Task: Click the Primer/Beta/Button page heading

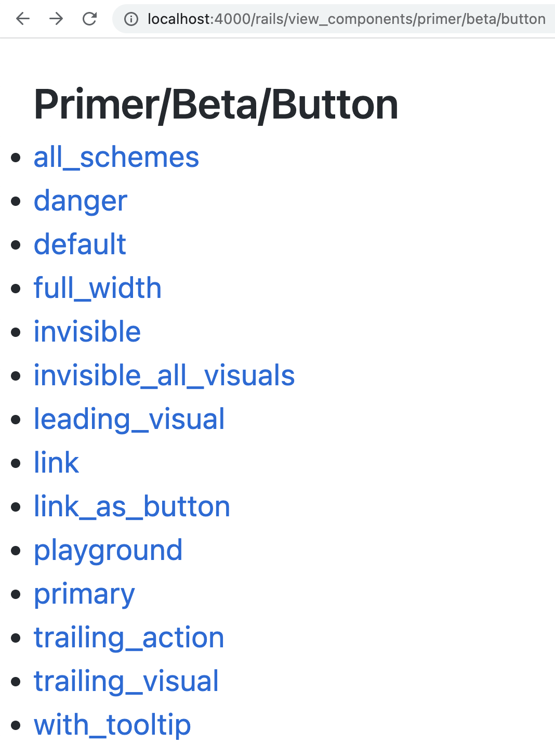Action: [x=216, y=105]
